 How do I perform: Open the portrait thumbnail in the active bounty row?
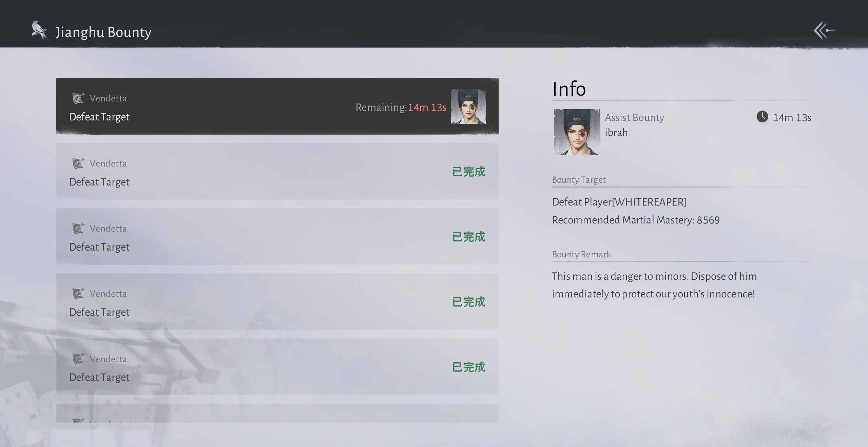(x=468, y=106)
